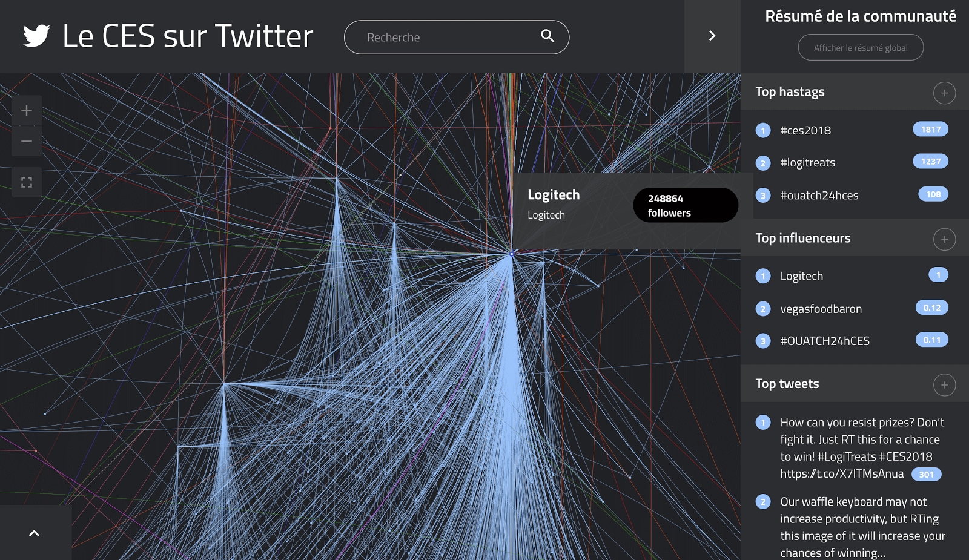969x560 pixels.
Task: Click the search magnifier icon
Action: pos(547,36)
